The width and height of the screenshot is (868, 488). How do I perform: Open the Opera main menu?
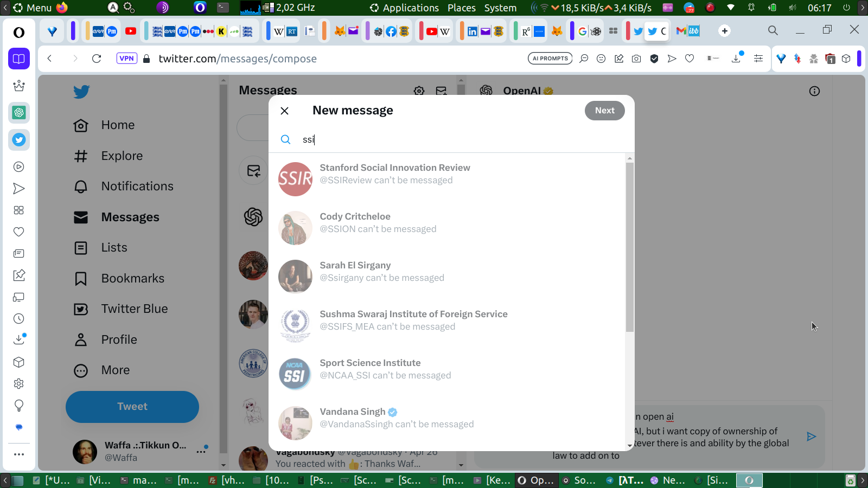(x=19, y=33)
